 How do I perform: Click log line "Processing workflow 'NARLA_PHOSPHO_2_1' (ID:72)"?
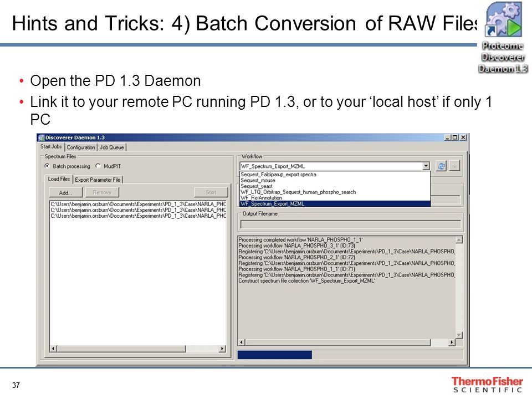point(297,257)
